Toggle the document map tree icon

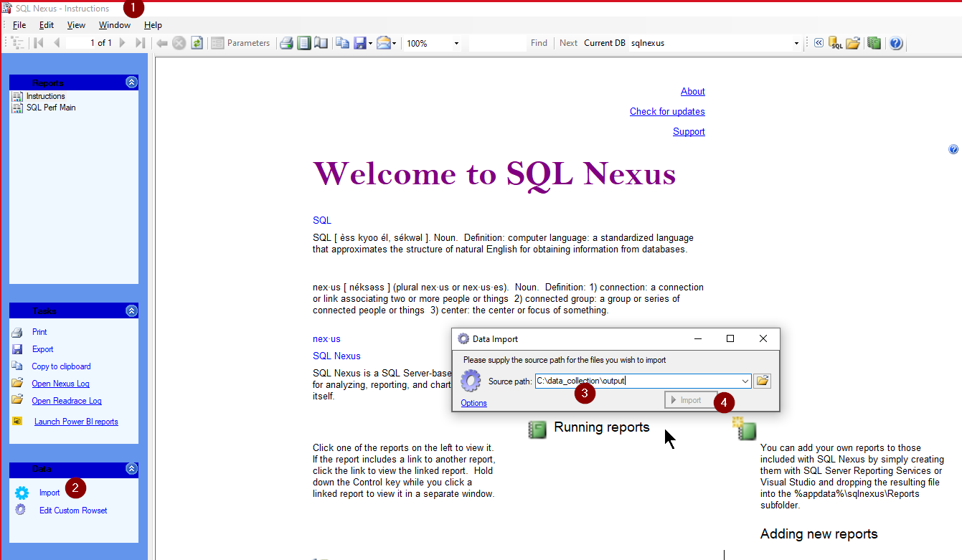(x=19, y=43)
